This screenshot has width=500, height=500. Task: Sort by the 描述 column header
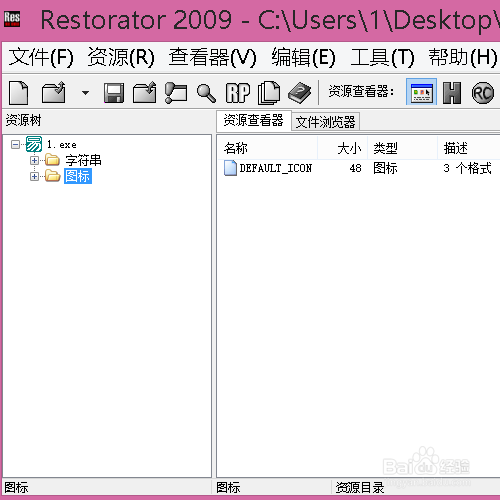469,148
